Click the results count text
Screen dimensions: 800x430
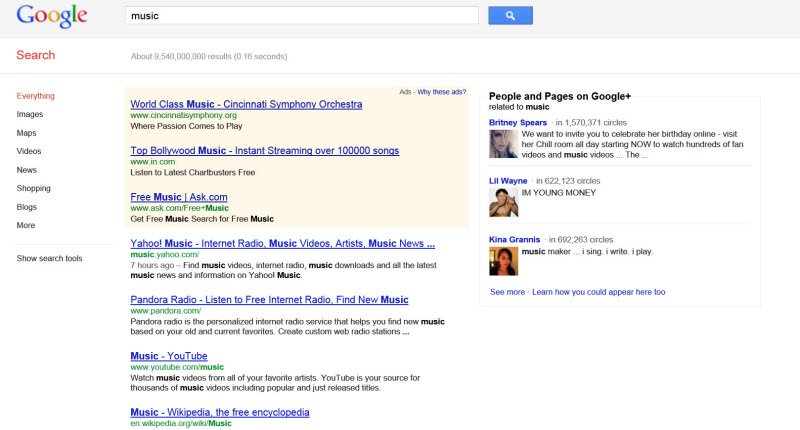click(x=209, y=56)
